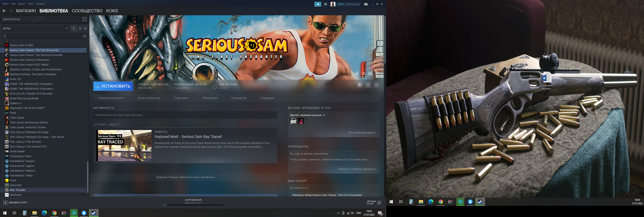Select Warframe in the library
The width and height of the screenshot is (644, 217).
pos(16,195)
